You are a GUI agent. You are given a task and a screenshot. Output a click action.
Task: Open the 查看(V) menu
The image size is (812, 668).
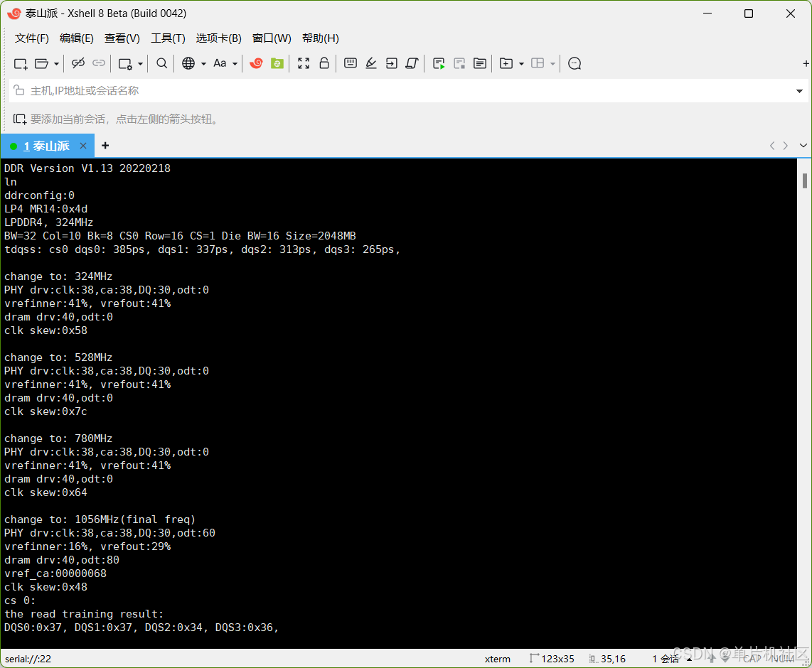(122, 38)
